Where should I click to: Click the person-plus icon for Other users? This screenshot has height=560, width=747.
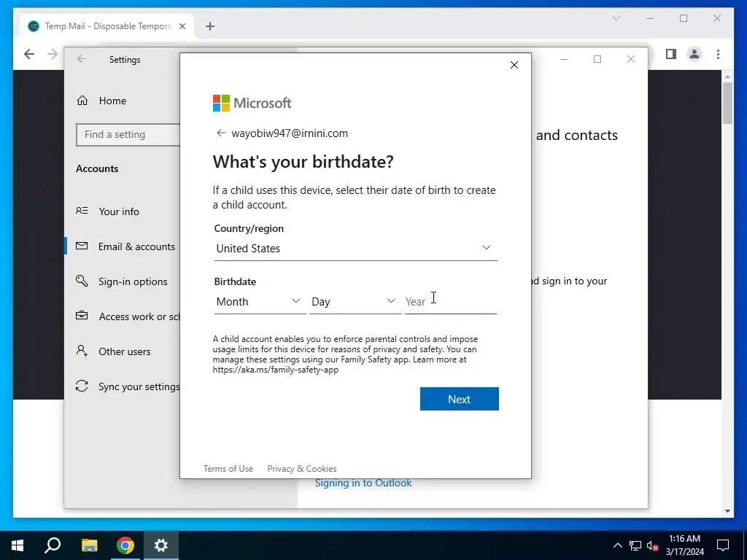tap(82, 351)
